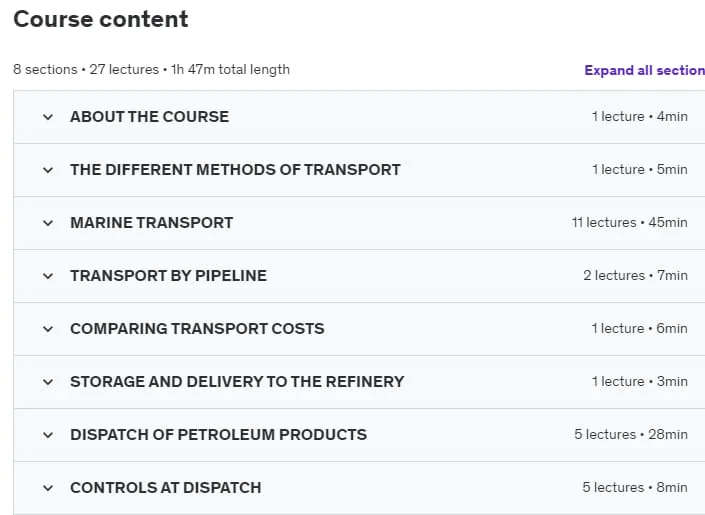Click the 2 lectures 7min label

coord(635,275)
